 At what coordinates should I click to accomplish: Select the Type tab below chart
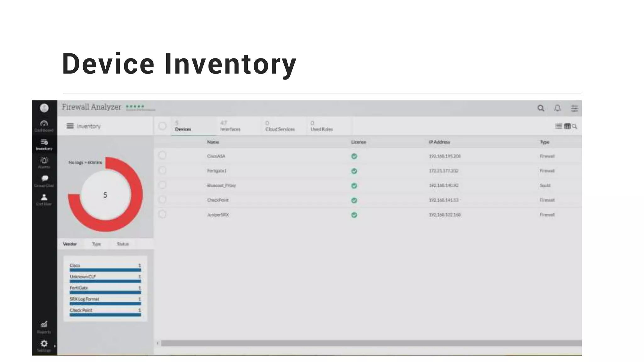[x=97, y=244]
